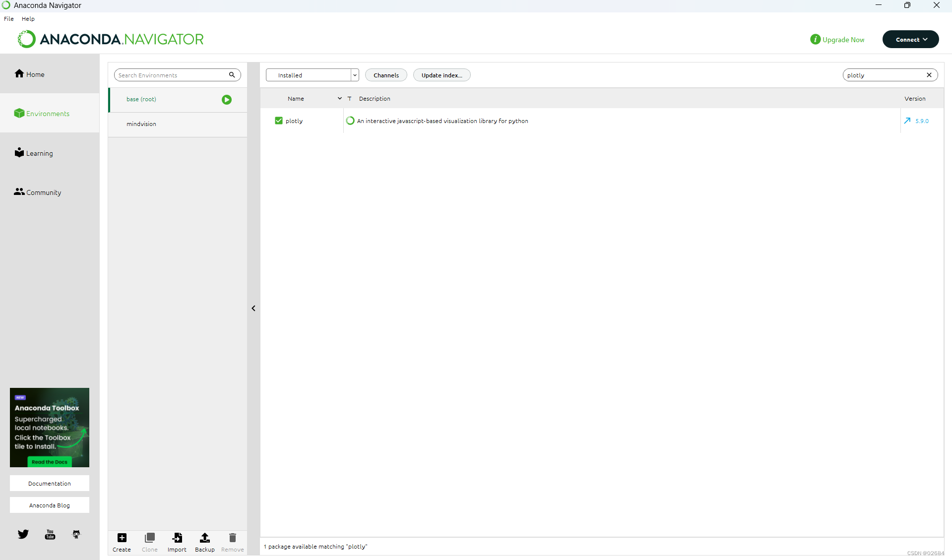Select the mindvision environment
This screenshot has height=560, width=952.
click(x=178, y=124)
